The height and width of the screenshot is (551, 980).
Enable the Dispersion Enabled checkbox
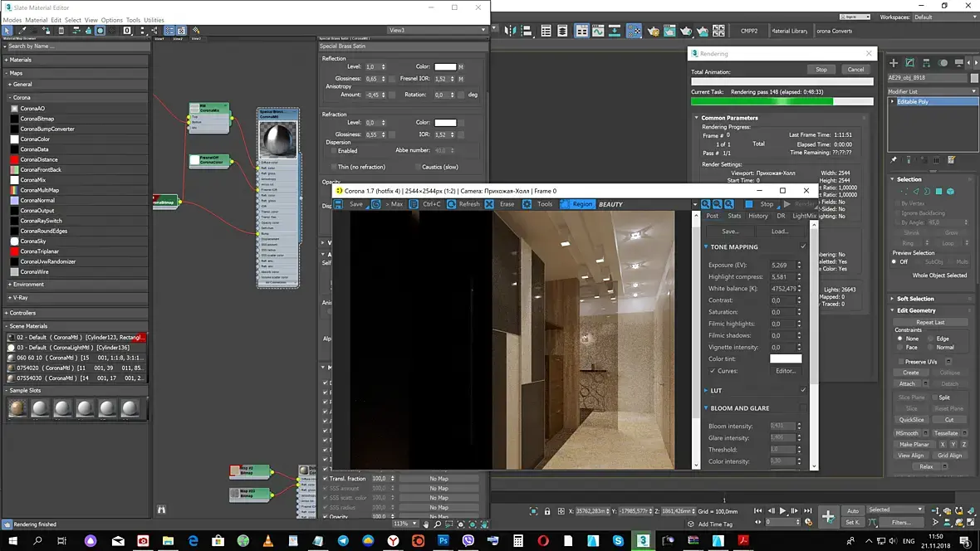[x=334, y=150]
